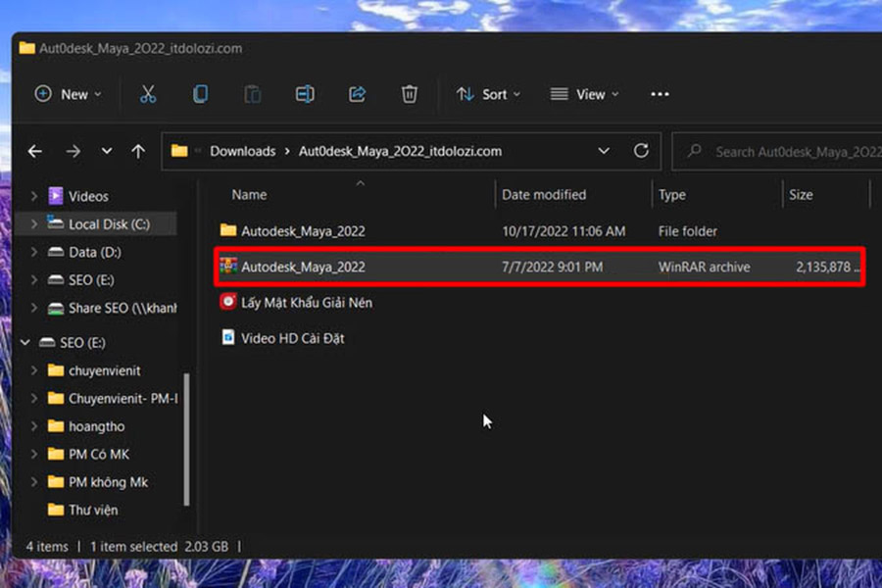
Task: Go back with the left arrow
Action: tap(35, 151)
